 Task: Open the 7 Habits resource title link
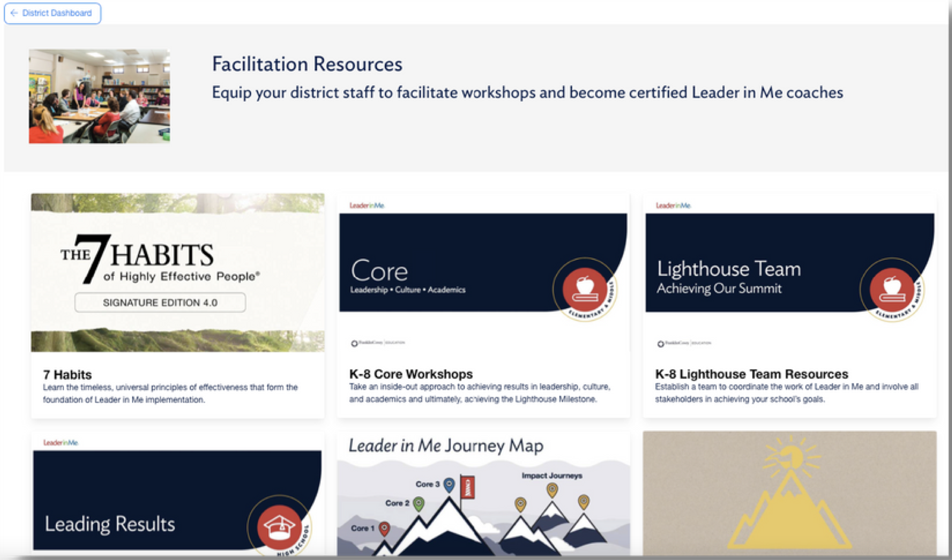click(x=68, y=374)
